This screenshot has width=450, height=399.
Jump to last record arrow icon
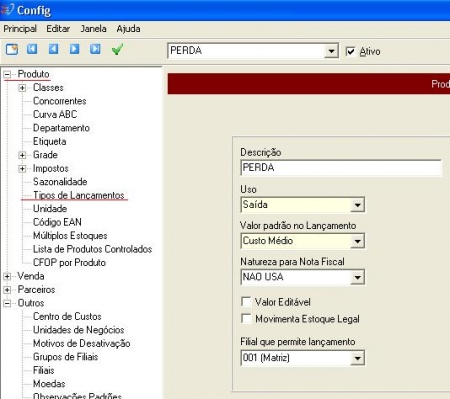[95, 49]
